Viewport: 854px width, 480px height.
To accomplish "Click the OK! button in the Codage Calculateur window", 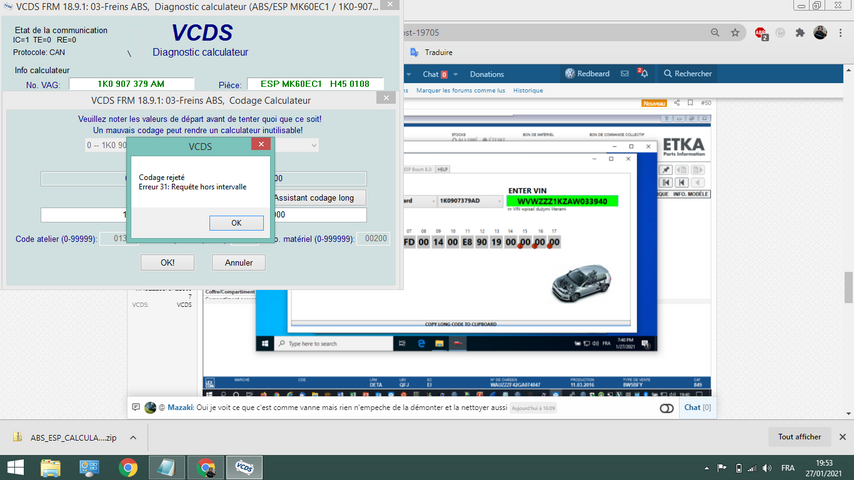I will tap(167, 263).
